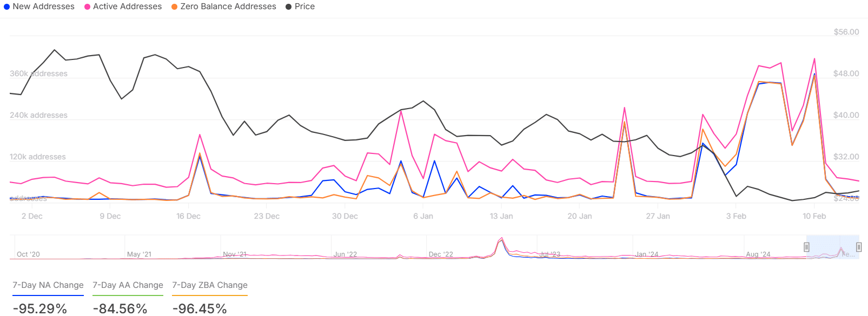Toggle the Zero Balance Addresses legend label
This screenshot has width=868, height=316.
(228, 6)
